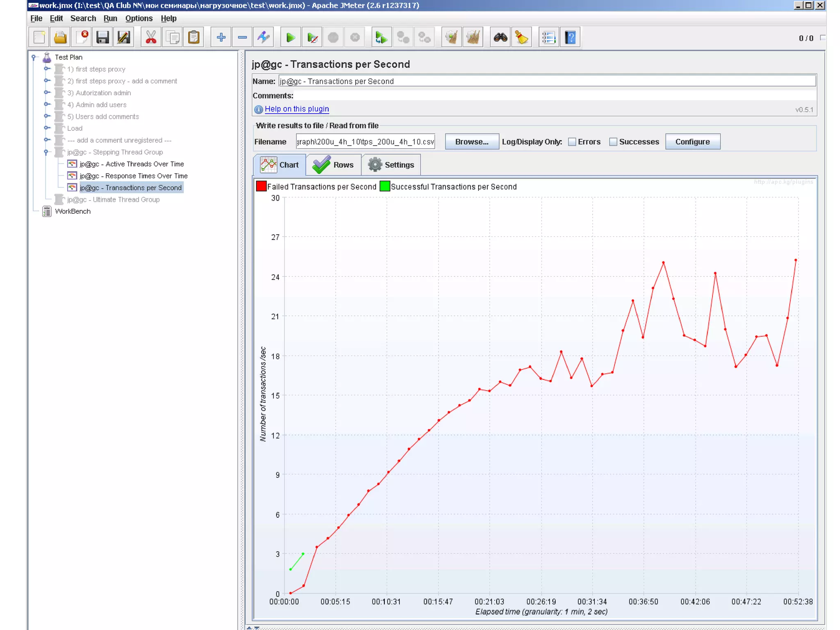This screenshot has width=840, height=630.
Task: Open the Options menu
Action: [x=139, y=18]
